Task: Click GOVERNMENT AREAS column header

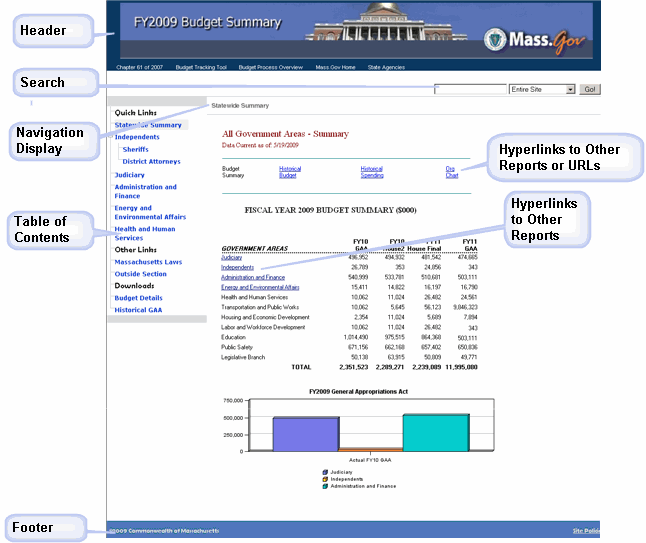Action: coord(254,248)
